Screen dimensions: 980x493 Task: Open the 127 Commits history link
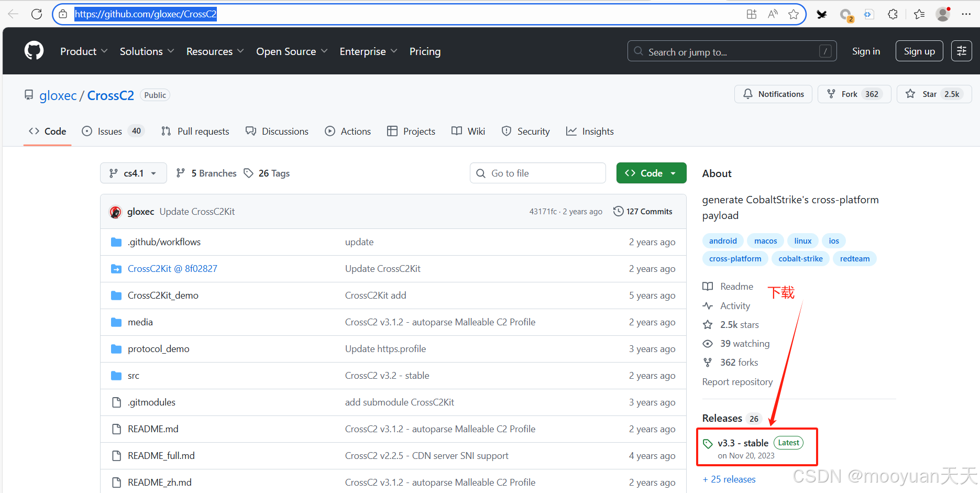coord(643,211)
